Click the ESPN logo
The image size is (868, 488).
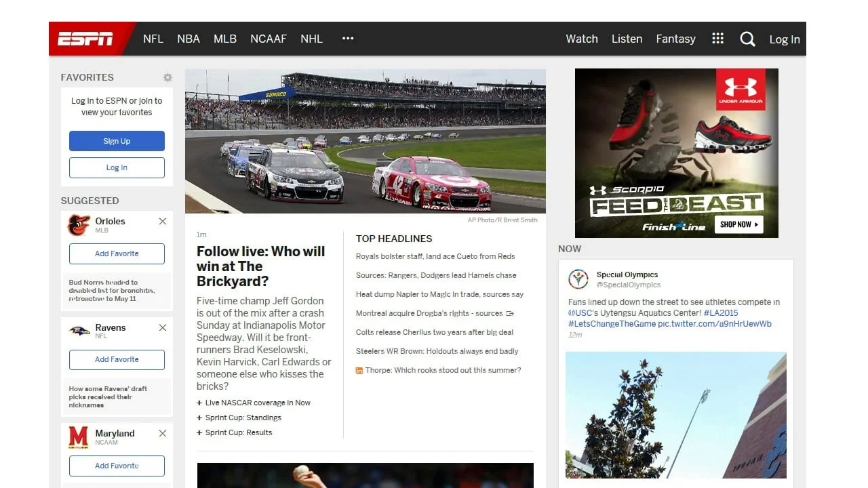tap(85, 39)
